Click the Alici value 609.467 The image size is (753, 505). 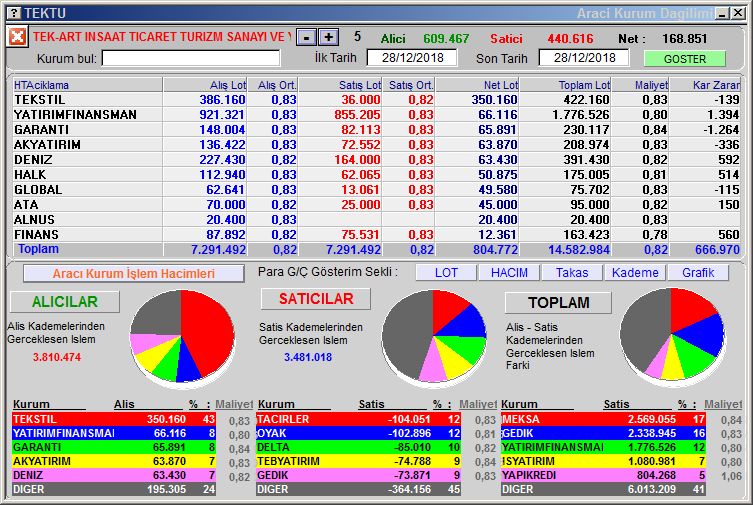(x=446, y=38)
